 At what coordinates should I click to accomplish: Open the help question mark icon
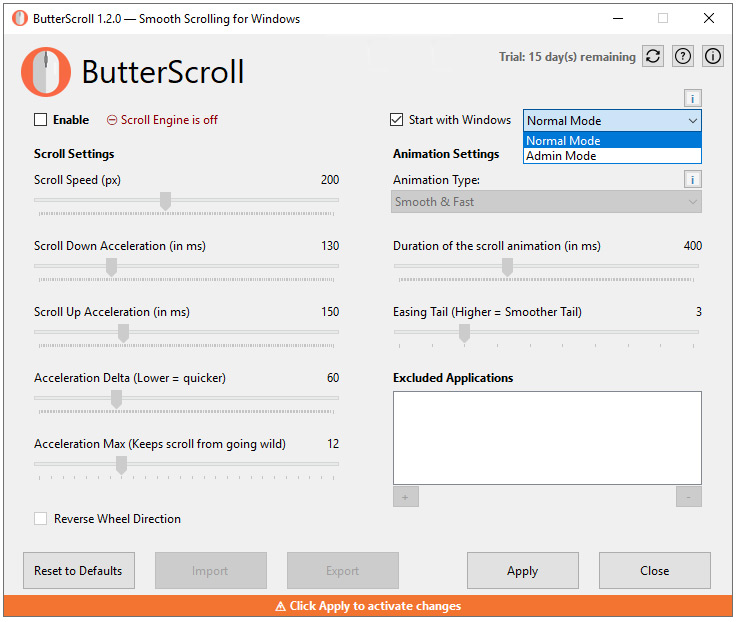click(x=682, y=56)
